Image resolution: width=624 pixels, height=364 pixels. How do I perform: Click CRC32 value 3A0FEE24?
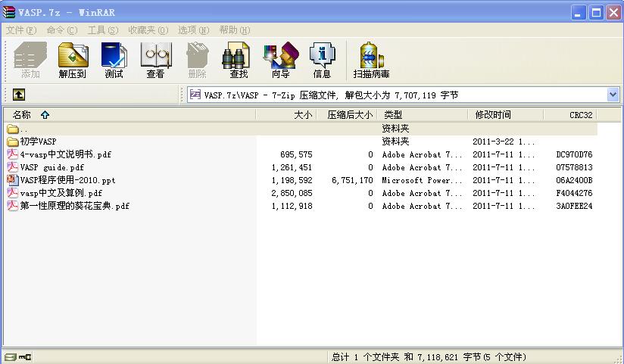point(574,206)
